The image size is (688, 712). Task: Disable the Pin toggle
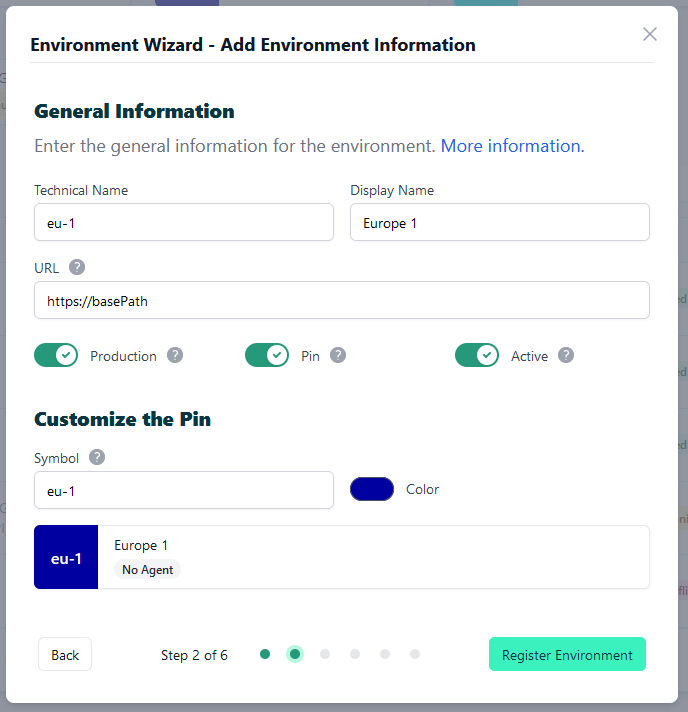coord(267,355)
